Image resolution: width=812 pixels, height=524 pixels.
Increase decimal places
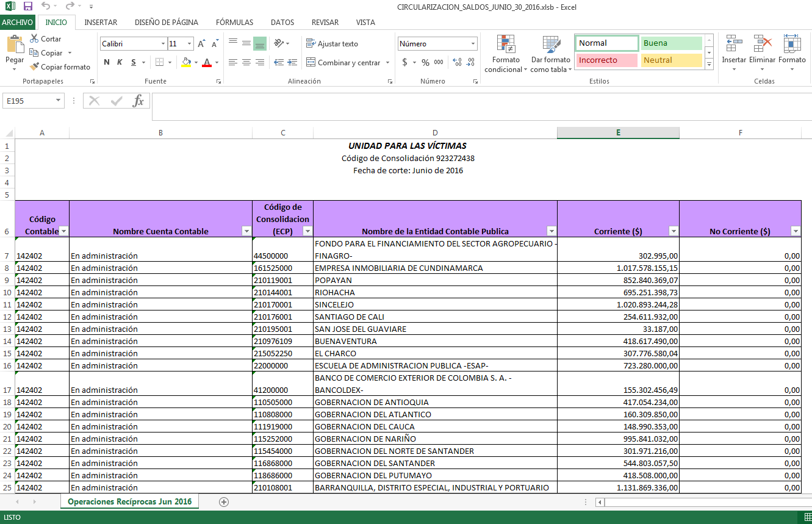coord(457,62)
